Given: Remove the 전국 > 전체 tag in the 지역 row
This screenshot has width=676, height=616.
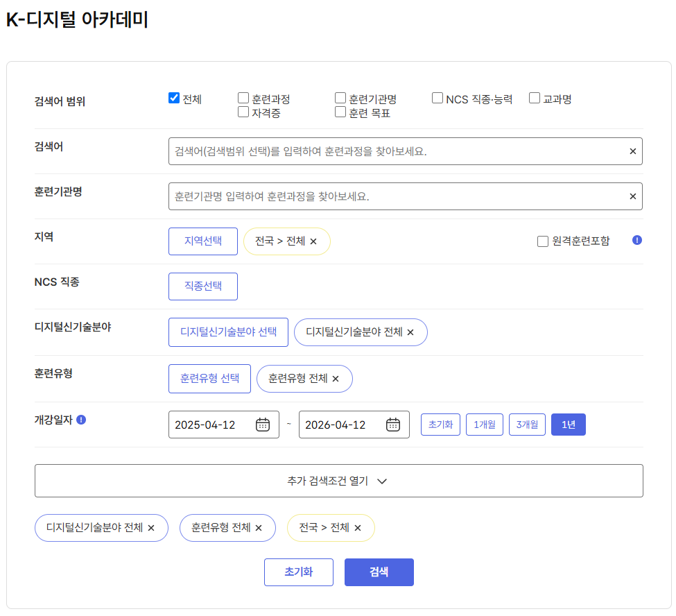Looking at the screenshot, I should pos(313,241).
